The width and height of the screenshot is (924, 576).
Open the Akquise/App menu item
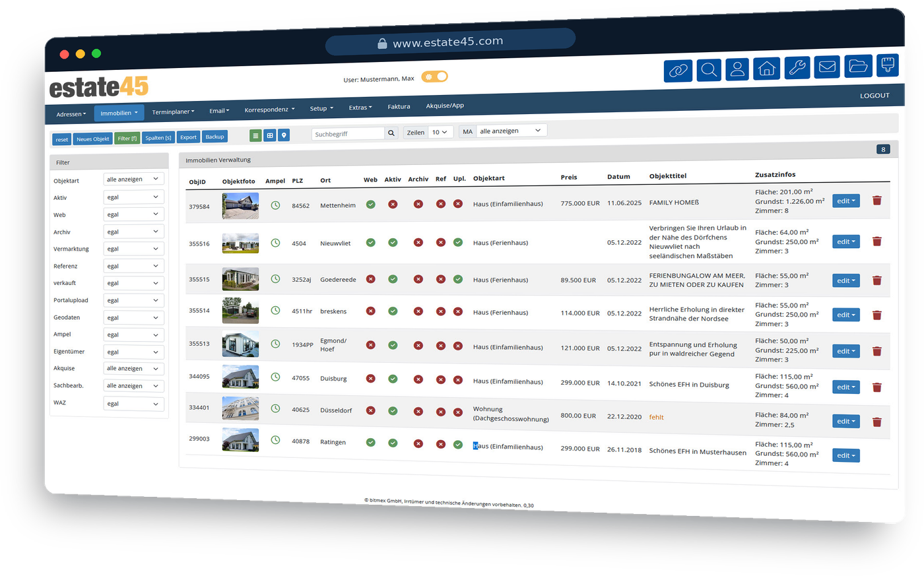point(445,106)
